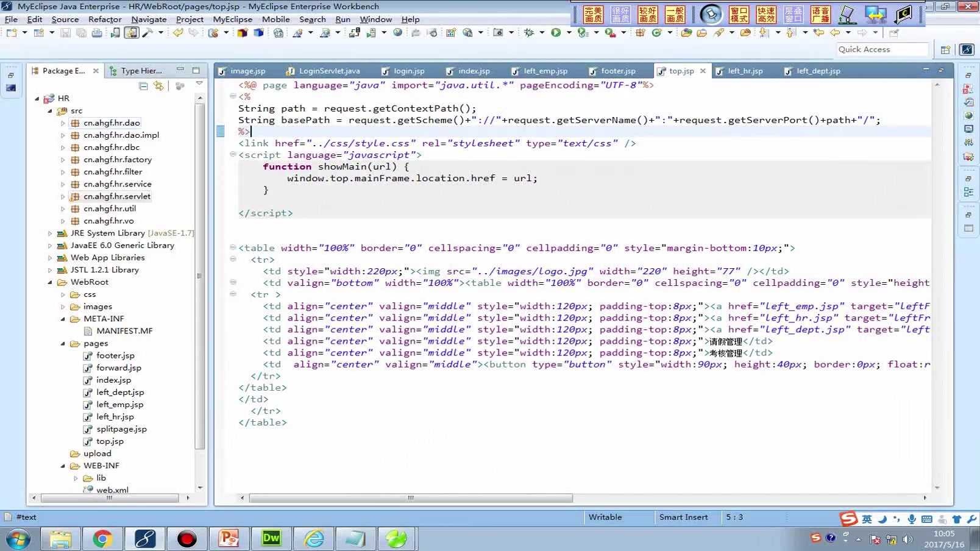Screen dimensions: 980x551
Task: Click the 快速高效 button
Action: point(766,15)
